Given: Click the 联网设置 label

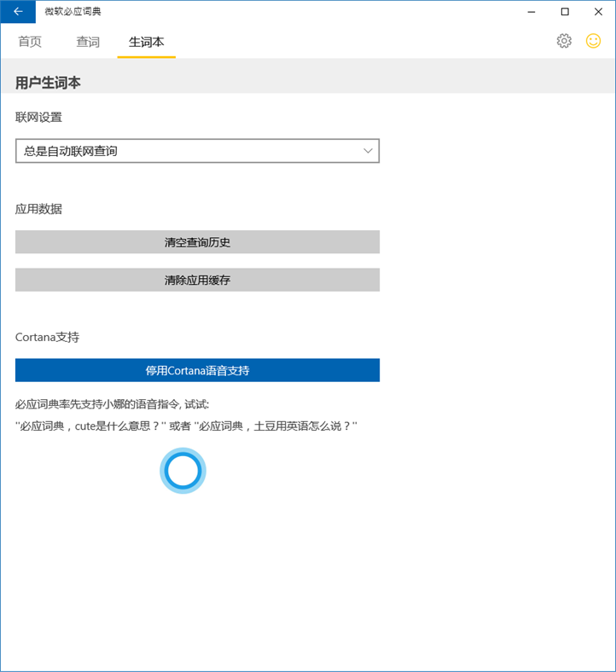Looking at the screenshot, I should [38, 117].
